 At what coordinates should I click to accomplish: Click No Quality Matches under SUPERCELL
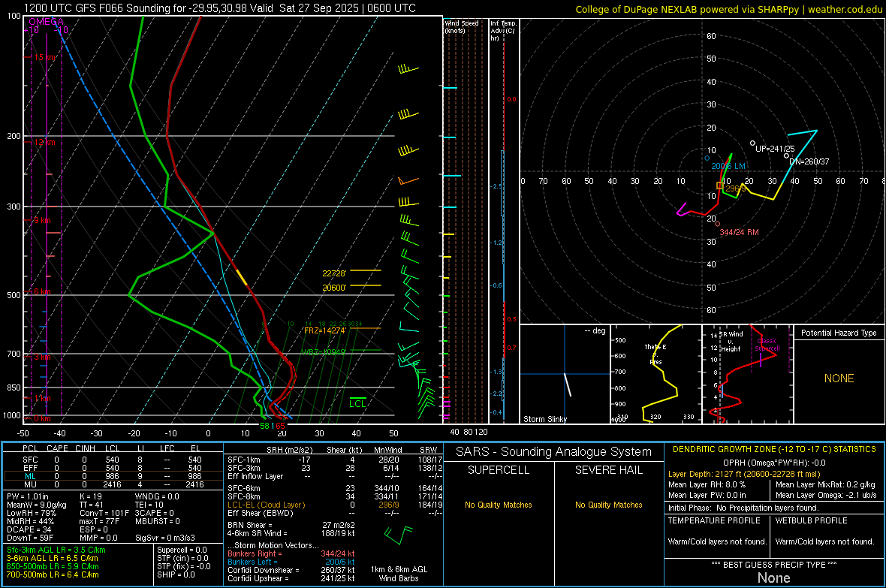tap(499, 505)
